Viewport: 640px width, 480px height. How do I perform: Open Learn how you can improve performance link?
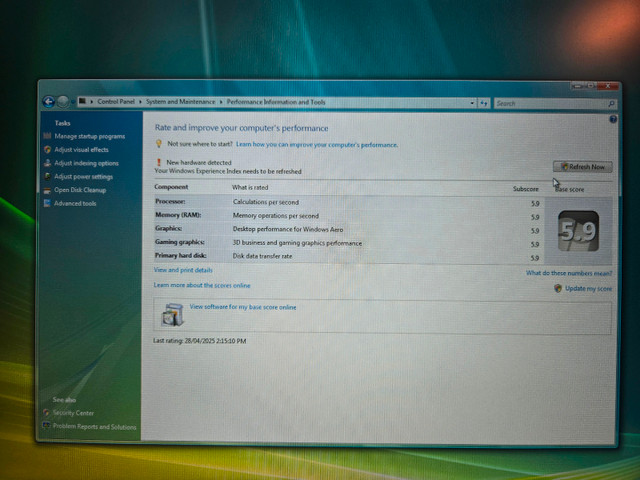coord(317,144)
